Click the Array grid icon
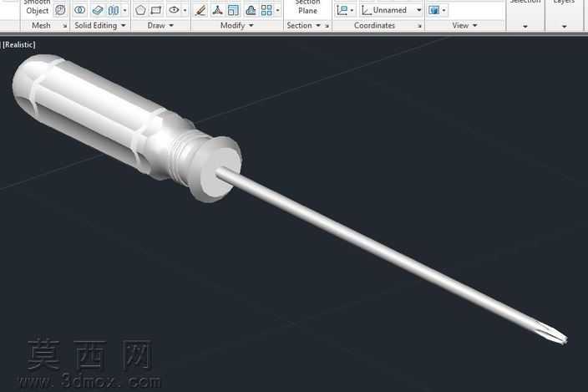 (266, 10)
